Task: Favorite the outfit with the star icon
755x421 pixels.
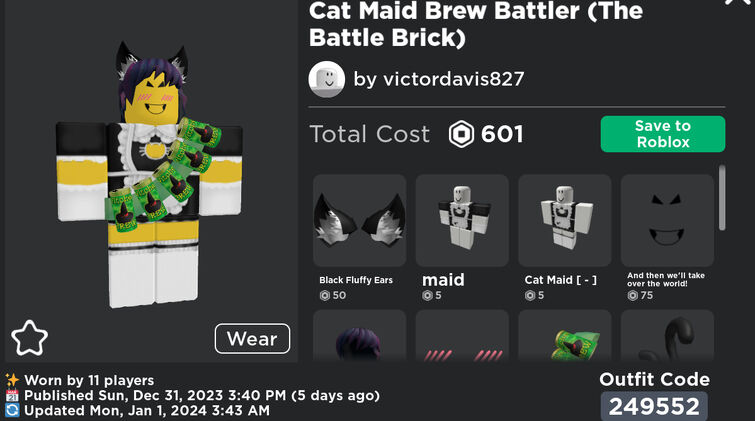Action: [x=29, y=338]
